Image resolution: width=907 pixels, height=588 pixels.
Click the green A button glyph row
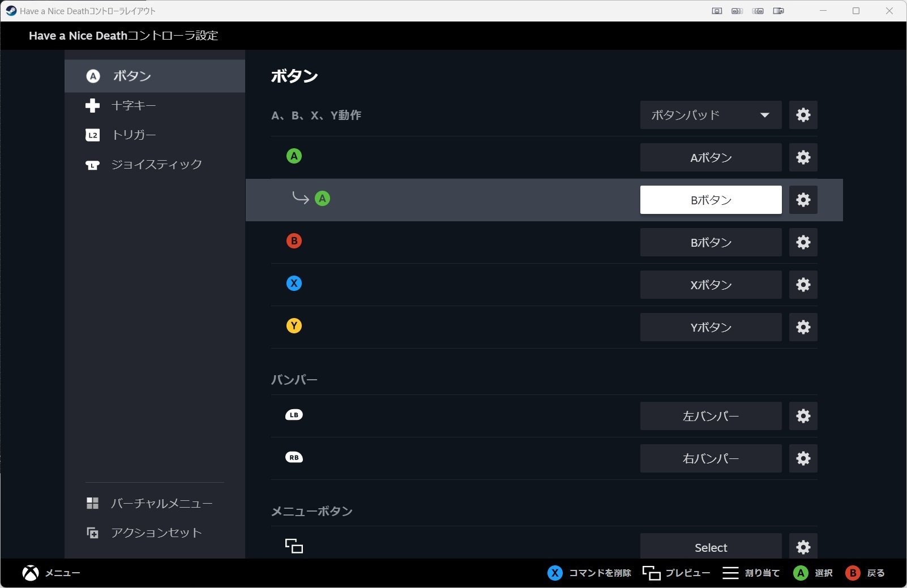tap(294, 156)
